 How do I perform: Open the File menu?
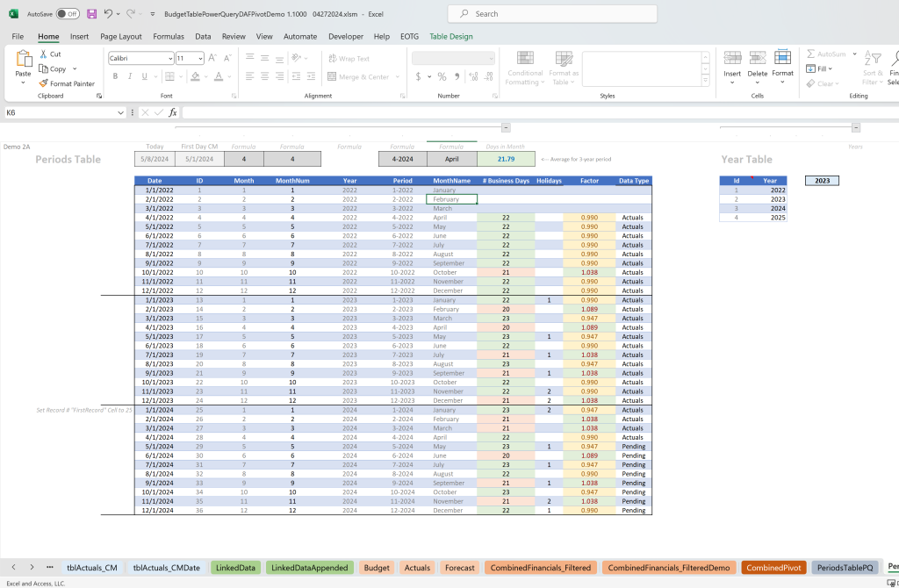18,36
